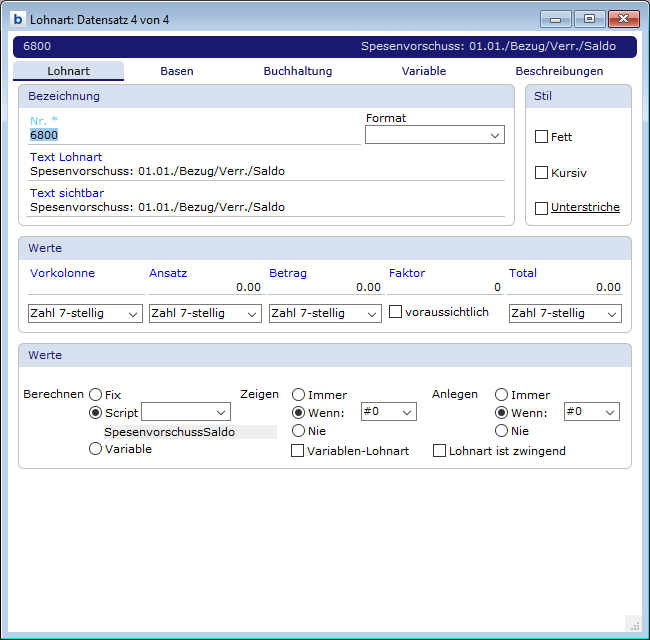Expand the Script selection dropdown

[186, 412]
